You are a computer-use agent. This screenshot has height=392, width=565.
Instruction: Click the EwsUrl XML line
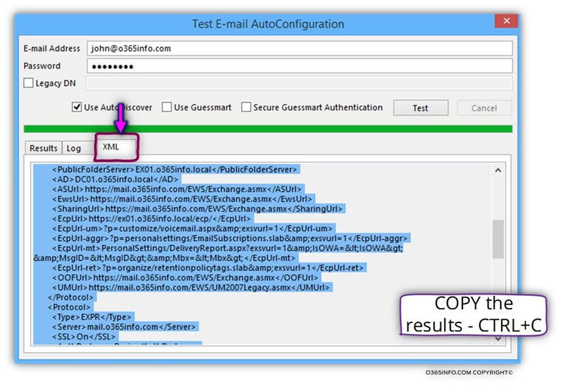coord(182,199)
